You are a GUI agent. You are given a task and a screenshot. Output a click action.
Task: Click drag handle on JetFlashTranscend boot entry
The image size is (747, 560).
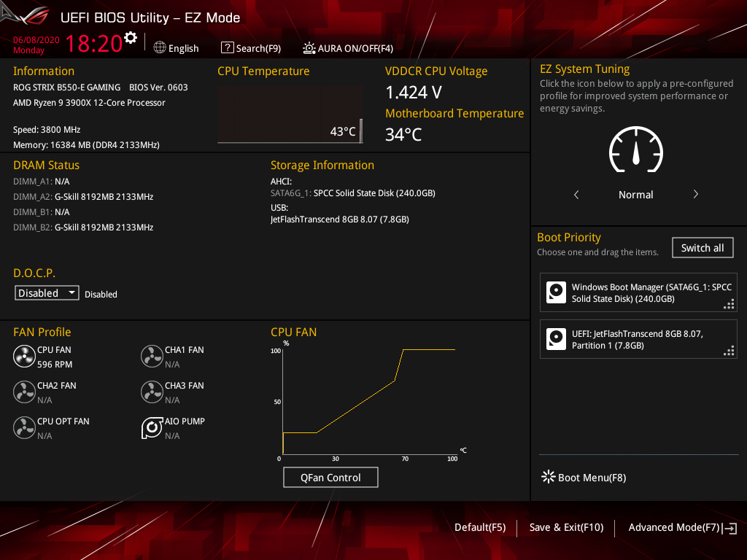(729, 351)
